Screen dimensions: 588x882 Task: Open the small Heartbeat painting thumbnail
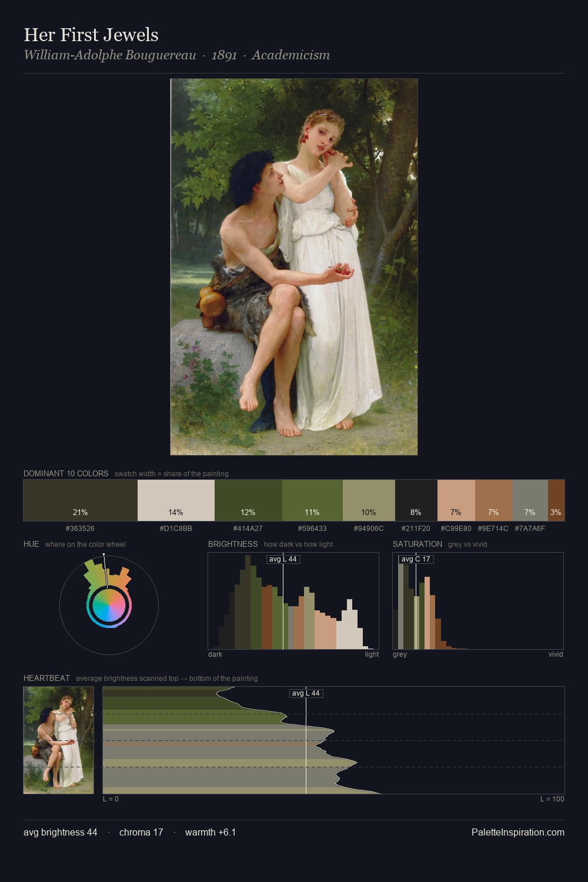(58, 740)
